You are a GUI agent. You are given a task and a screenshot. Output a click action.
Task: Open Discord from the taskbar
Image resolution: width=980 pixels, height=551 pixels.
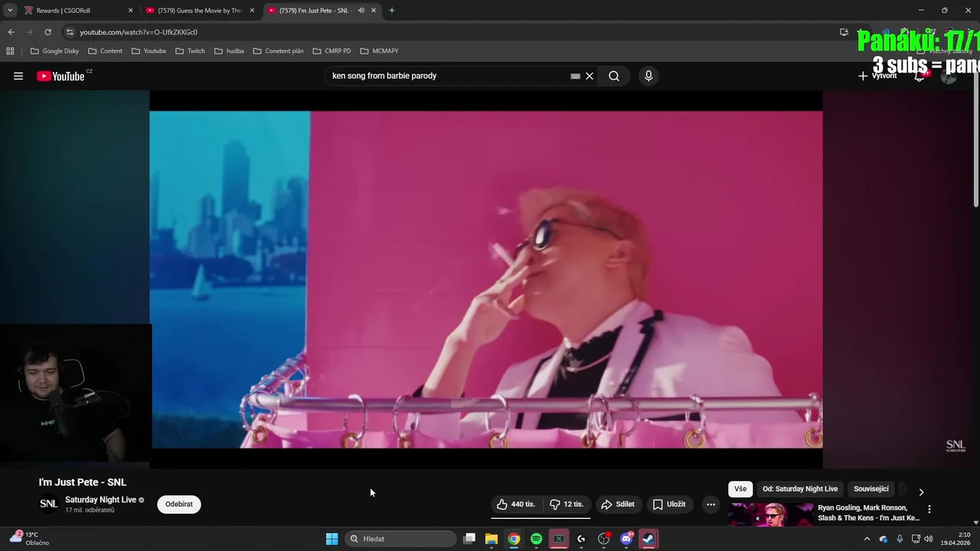pyautogui.click(x=626, y=539)
